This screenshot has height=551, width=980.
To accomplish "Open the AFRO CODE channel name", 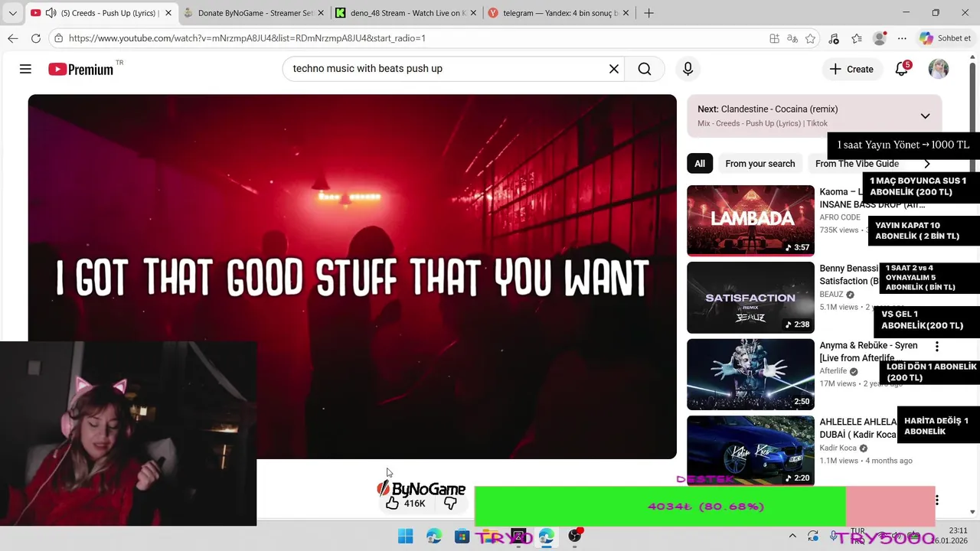I will [840, 217].
